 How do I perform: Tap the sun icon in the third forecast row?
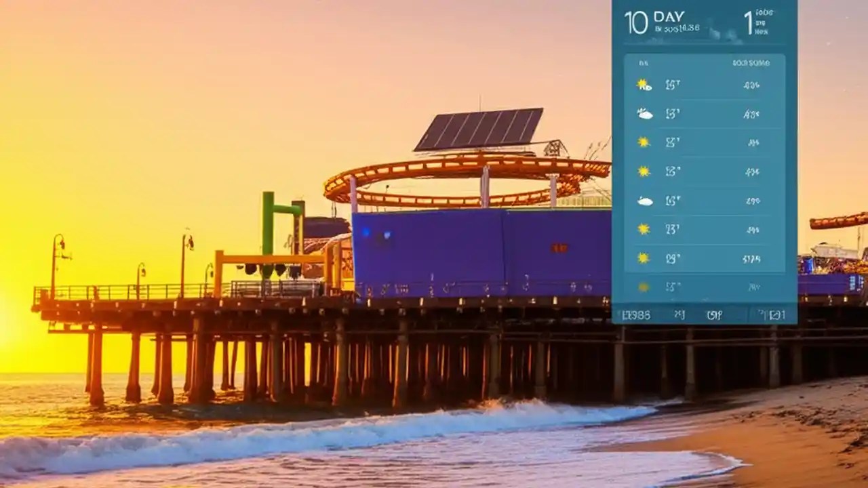pyautogui.click(x=642, y=141)
